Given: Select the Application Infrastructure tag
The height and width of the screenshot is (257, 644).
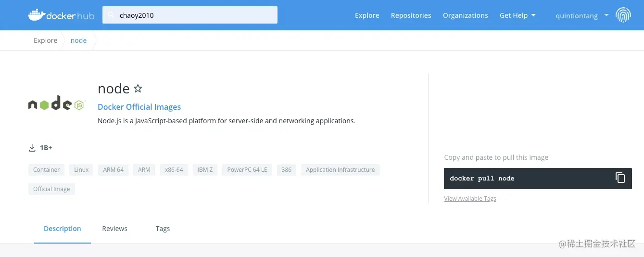Looking at the screenshot, I should [x=341, y=170].
